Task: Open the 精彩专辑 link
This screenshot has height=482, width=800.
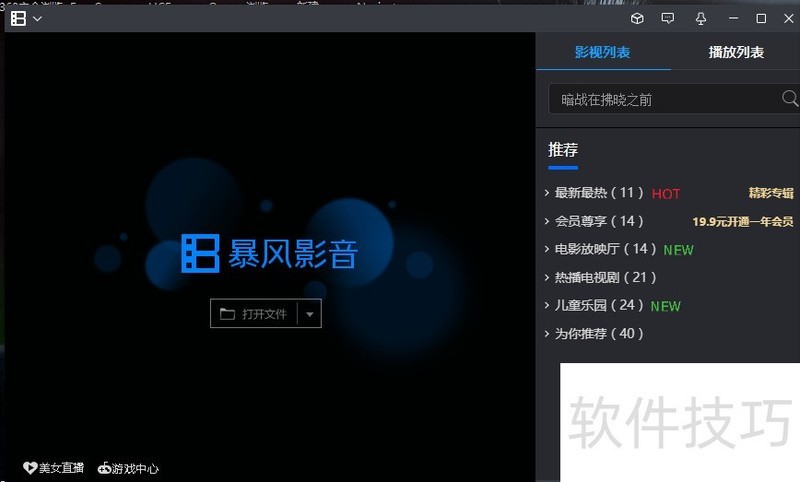Action: pos(771,193)
